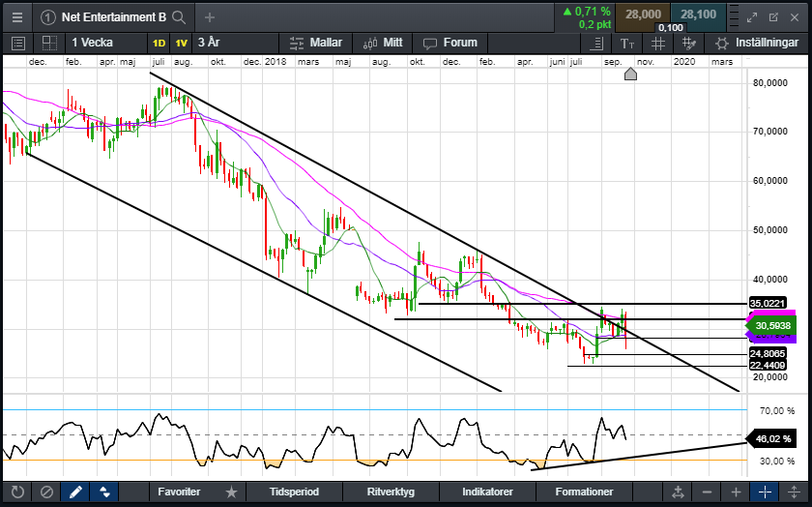
Task: Open the Mitt chart type menu
Action: (x=383, y=43)
